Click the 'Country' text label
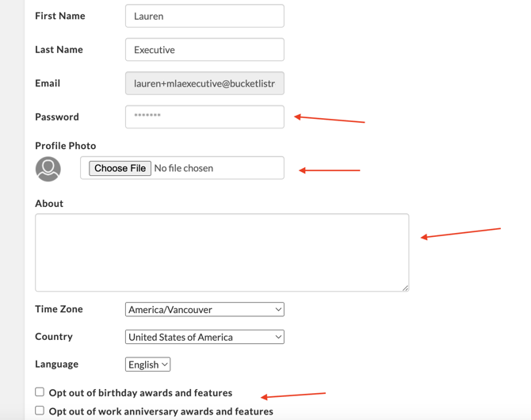 point(54,337)
